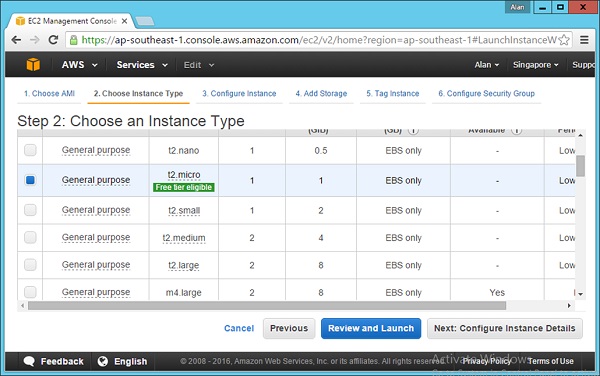The height and width of the screenshot is (376, 600).
Task: Open the Chrome hamburger menu
Action: click(x=584, y=40)
